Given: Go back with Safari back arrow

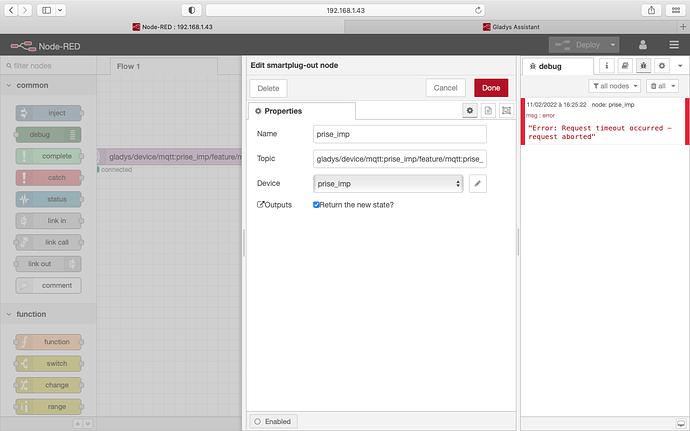Looking at the screenshot, I should [11, 10].
